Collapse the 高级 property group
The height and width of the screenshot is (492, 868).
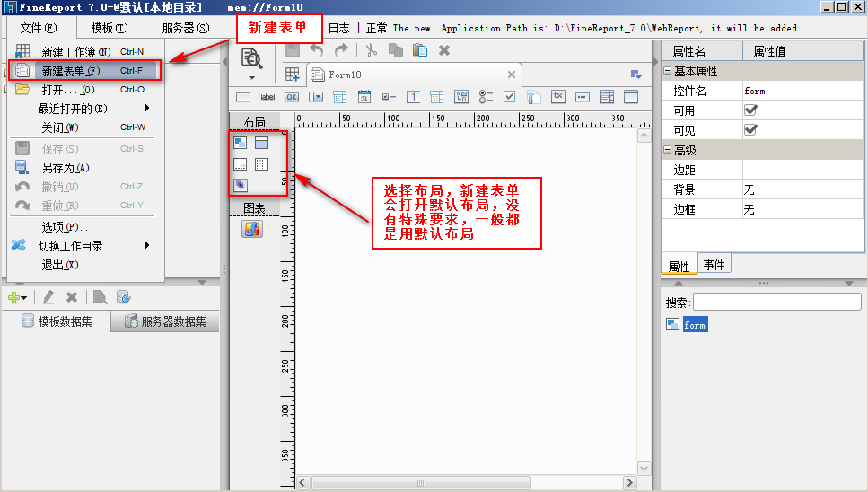pos(667,149)
